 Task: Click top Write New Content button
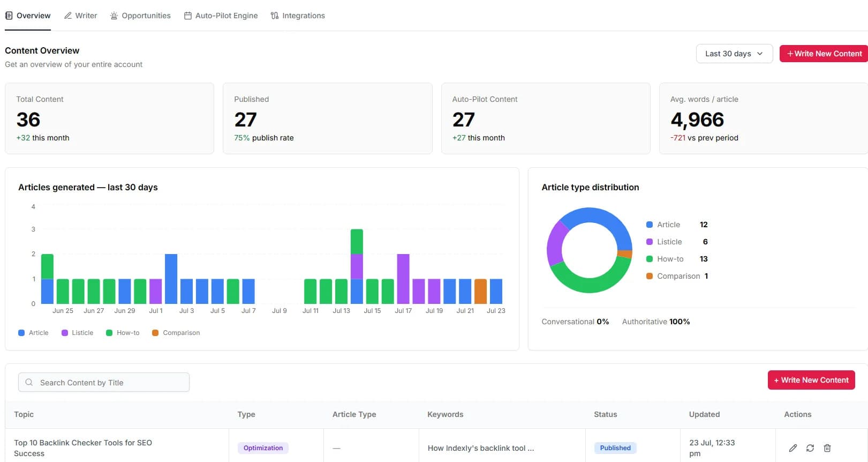click(824, 54)
